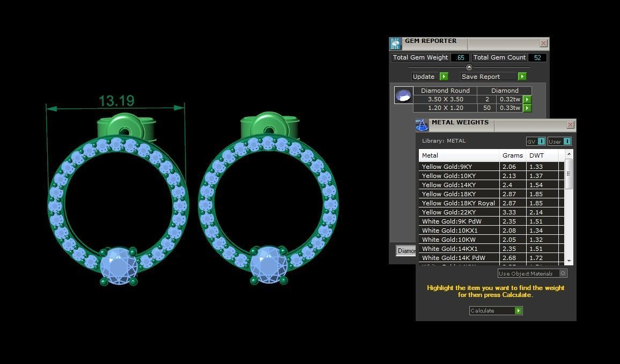The width and height of the screenshot is (620, 364).
Task: Click the 13.19 dimension label
Action: tap(116, 101)
